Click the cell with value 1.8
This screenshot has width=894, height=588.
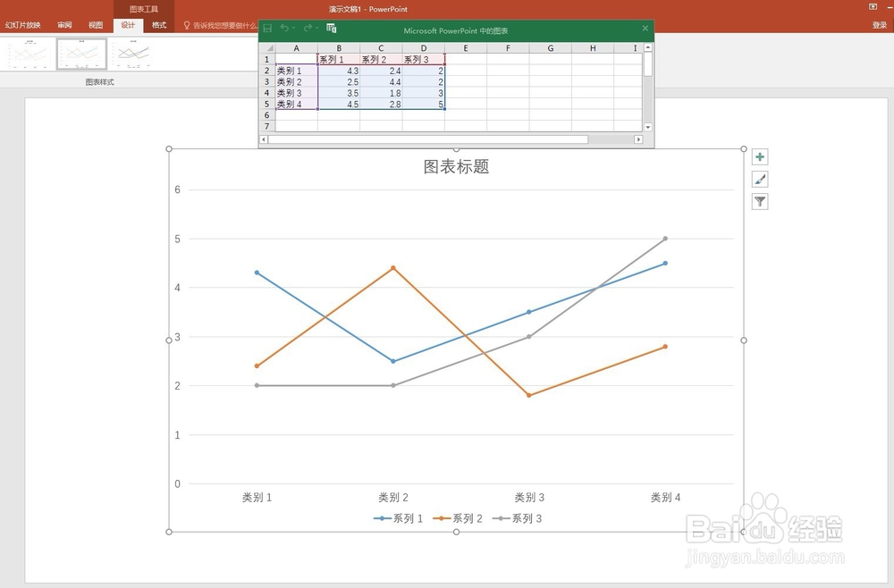pos(382,93)
